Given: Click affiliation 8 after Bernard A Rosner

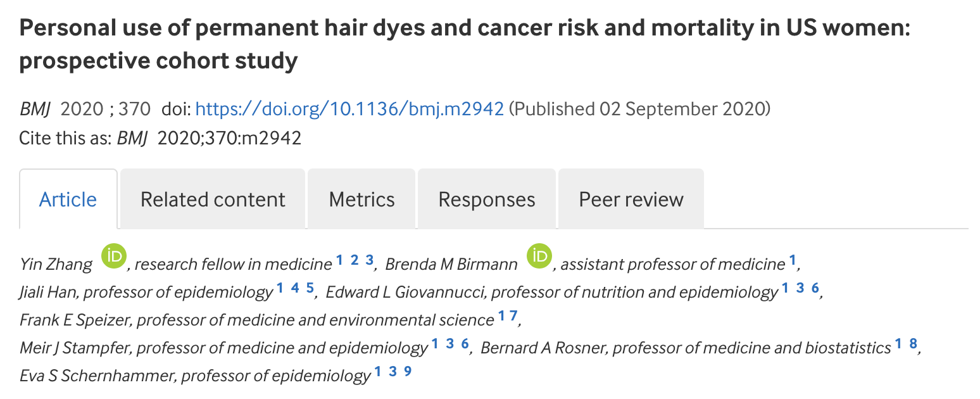Looking at the screenshot, I should (913, 344).
